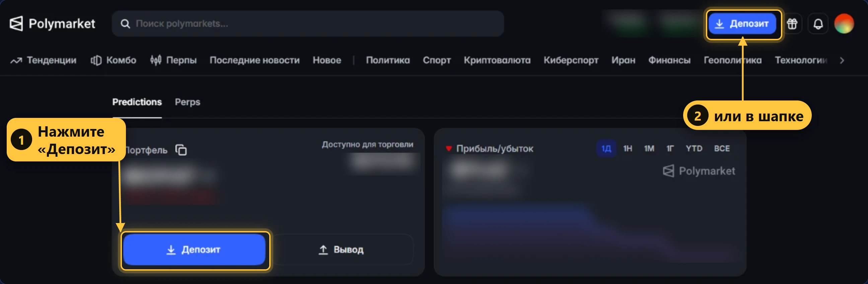Viewport: 868px width, 284px height.
Task: Focus the Поиск polymarkets search field
Action: pyautogui.click(x=308, y=23)
